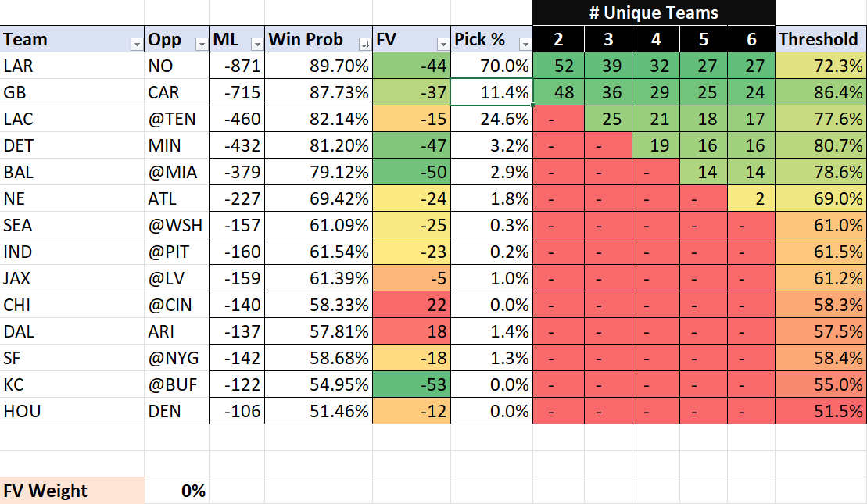This screenshot has height=504, width=867.
Task: Select the FV Weight label cell
Action: 72,491
